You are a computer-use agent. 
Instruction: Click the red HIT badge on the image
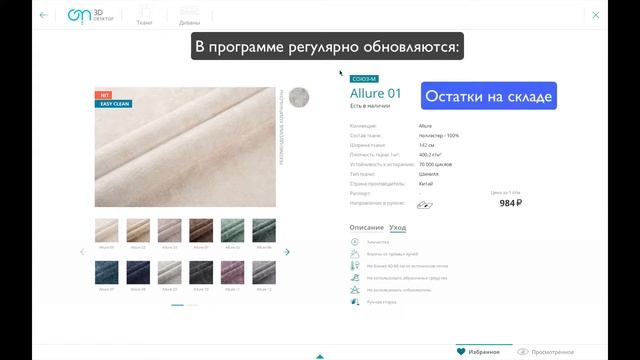(104, 95)
